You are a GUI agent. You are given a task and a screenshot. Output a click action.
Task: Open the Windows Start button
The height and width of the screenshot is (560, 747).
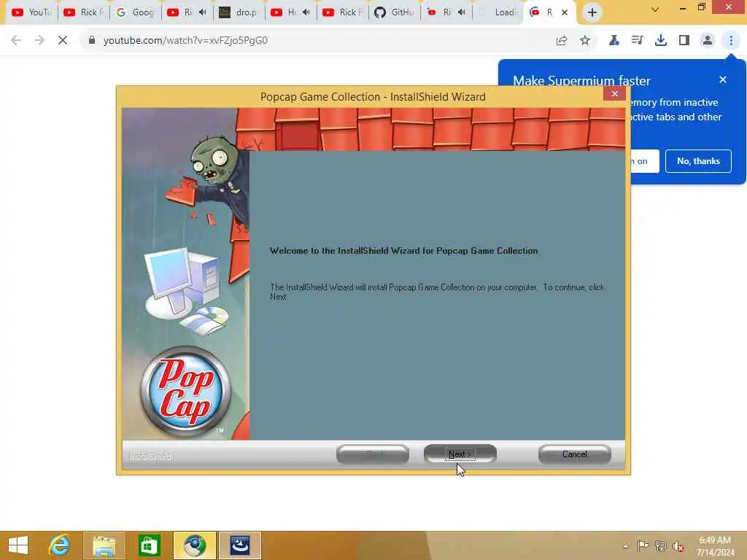(x=18, y=545)
